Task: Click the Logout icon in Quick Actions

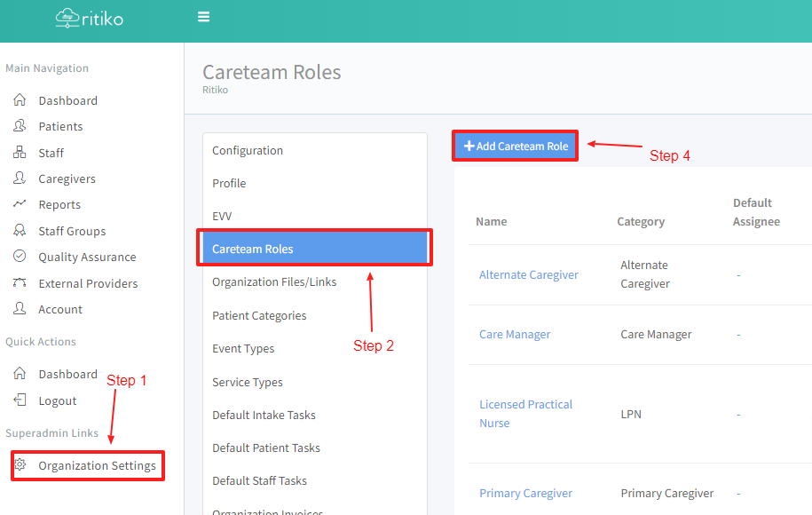Action: click(20, 400)
